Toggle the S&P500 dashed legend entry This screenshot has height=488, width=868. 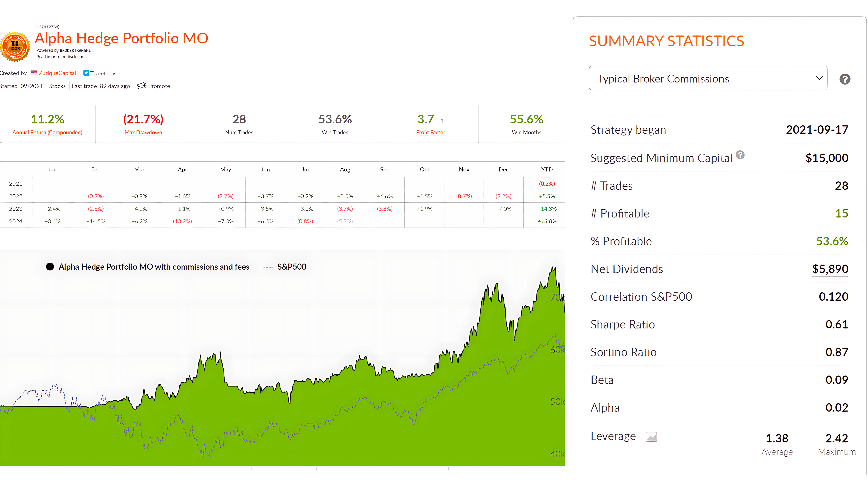click(284, 267)
